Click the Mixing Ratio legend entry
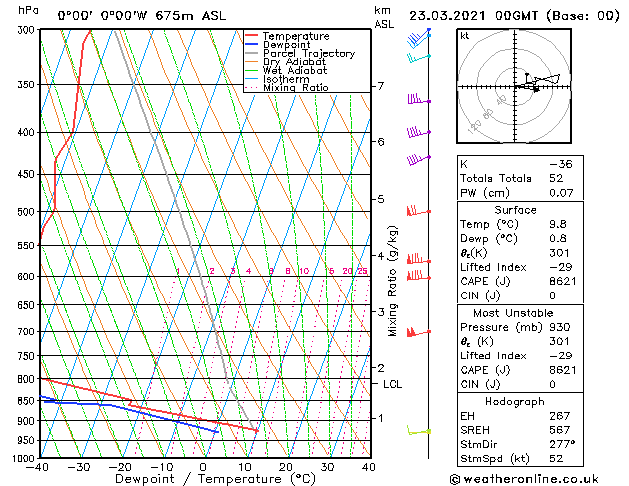Viewport: 629px width, 486px height. (287, 88)
